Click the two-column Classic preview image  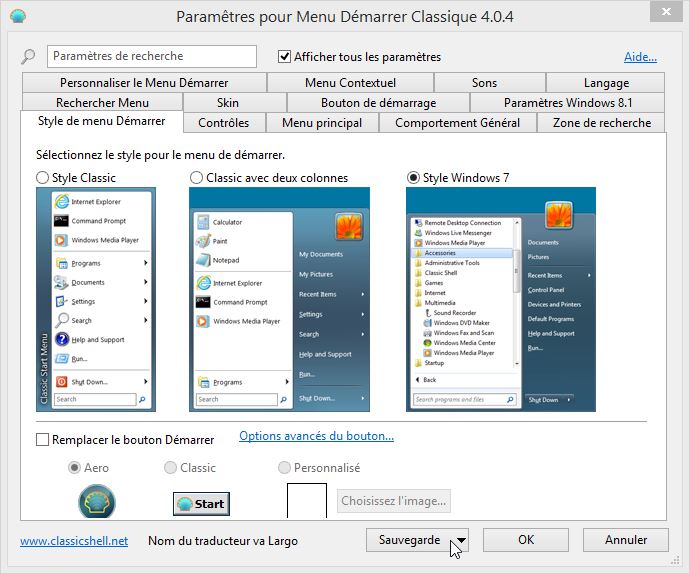pyautogui.click(x=279, y=298)
